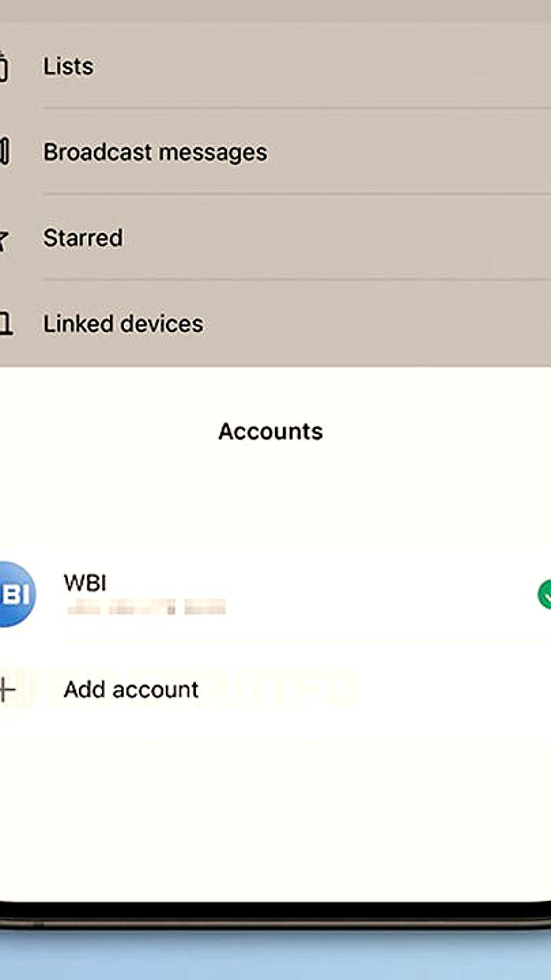The image size is (551, 980).
Task: Tap the blurred phone number under WBI
Action: tap(145, 609)
